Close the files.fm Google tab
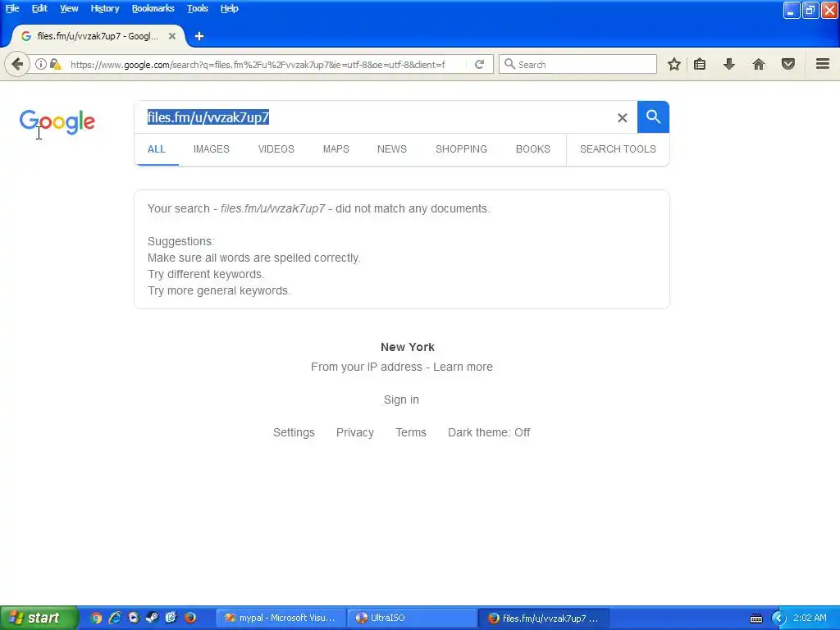The image size is (840, 630). pos(172,36)
